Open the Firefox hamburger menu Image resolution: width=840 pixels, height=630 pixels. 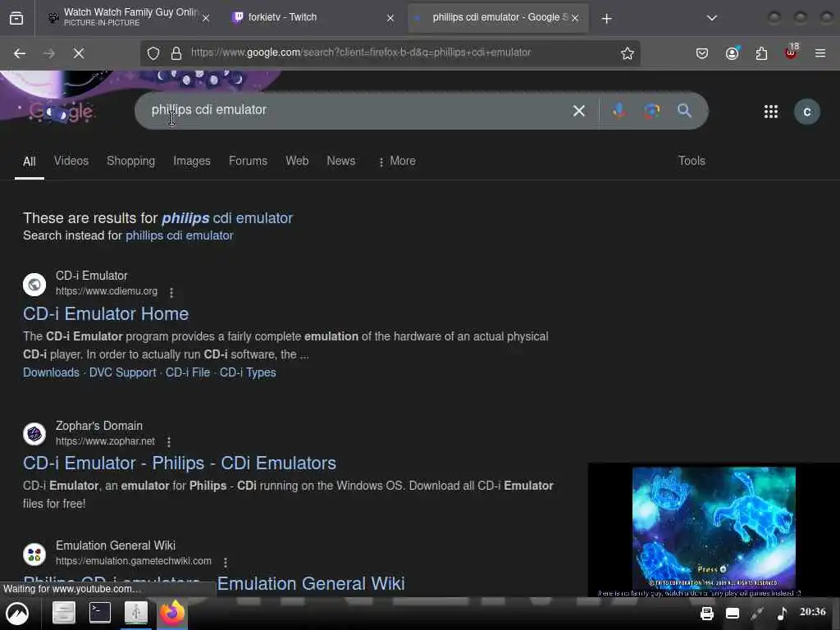click(x=819, y=53)
